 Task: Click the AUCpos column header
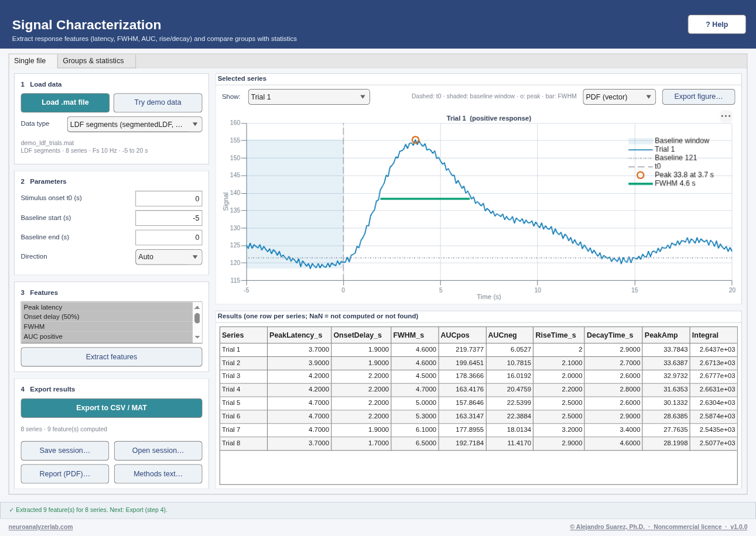tap(462, 335)
